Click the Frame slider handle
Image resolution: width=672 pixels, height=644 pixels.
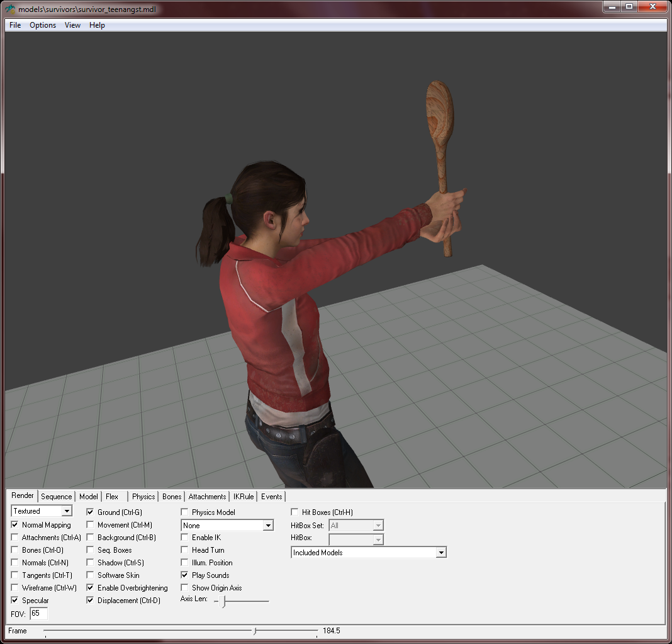tap(255, 631)
